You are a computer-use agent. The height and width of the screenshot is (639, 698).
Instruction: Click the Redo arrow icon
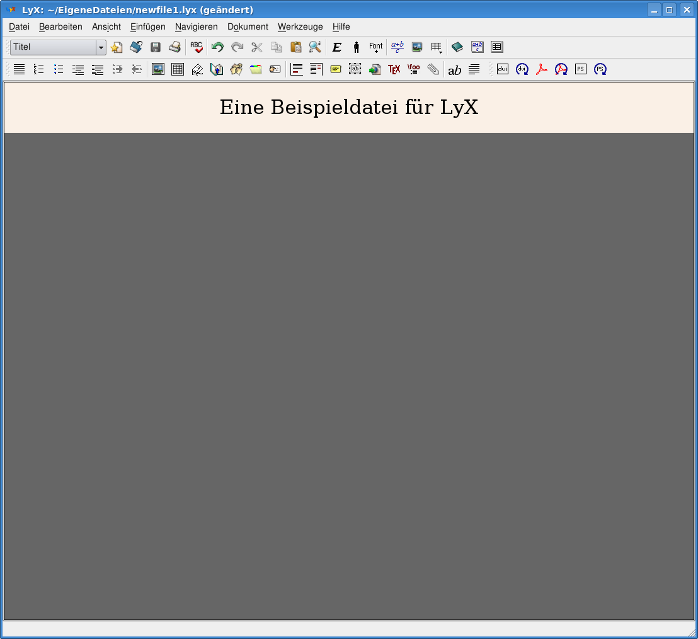click(237, 47)
